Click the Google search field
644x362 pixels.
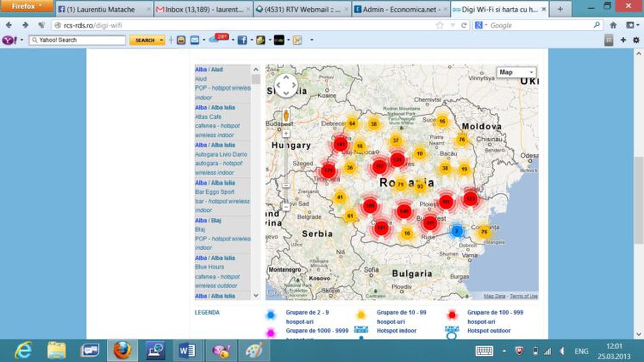[538, 25]
